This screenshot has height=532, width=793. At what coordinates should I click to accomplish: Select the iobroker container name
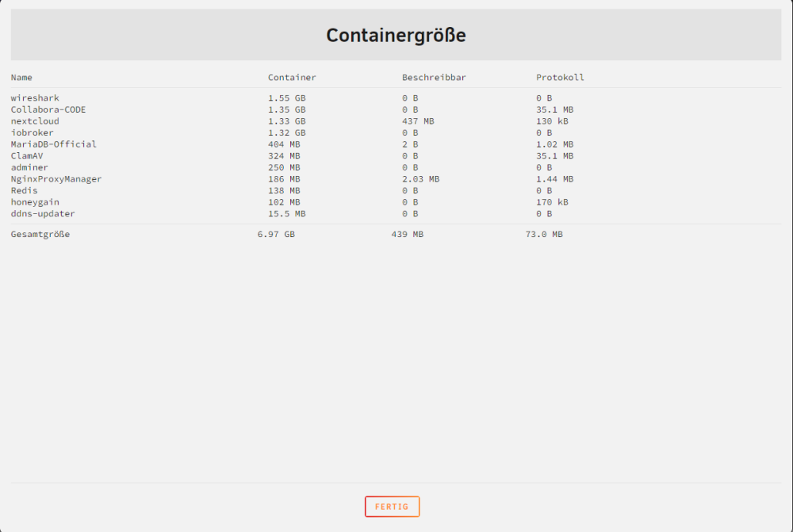coord(33,133)
